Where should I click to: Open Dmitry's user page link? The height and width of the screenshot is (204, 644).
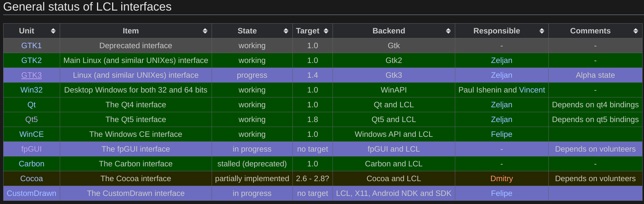(502, 179)
